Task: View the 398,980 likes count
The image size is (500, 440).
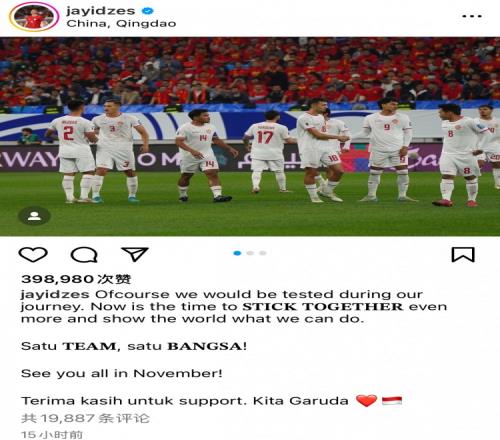Action: (x=76, y=279)
